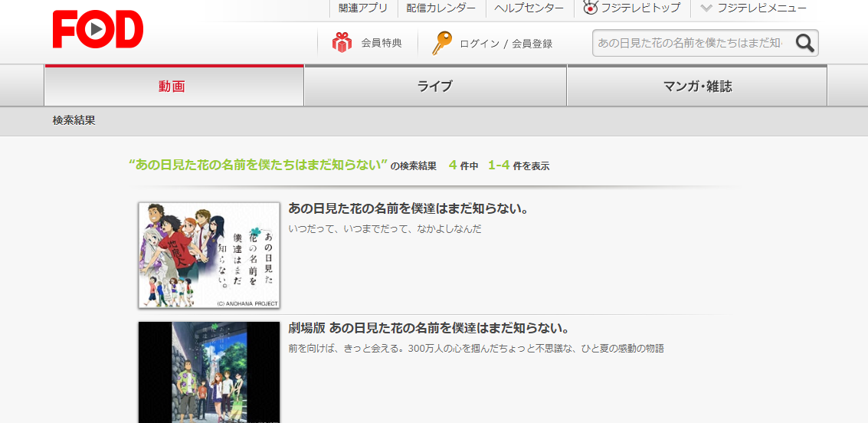Screen dimensions: 868x423
Task: Open the 劇場版 Anohana movie thumbnail
Action: tap(209, 372)
